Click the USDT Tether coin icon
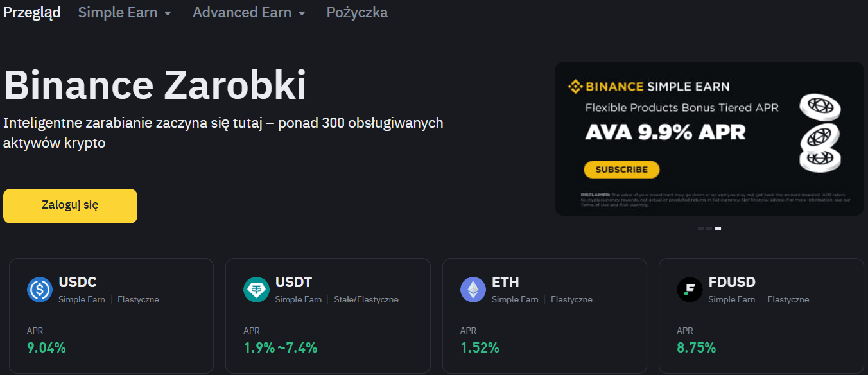This screenshot has height=375, width=868. (x=256, y=290)
